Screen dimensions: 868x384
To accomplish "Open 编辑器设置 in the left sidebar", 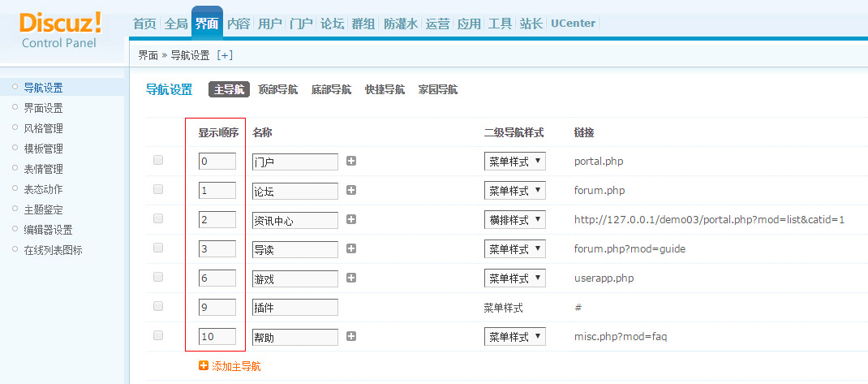I will [x=48, y=230].
